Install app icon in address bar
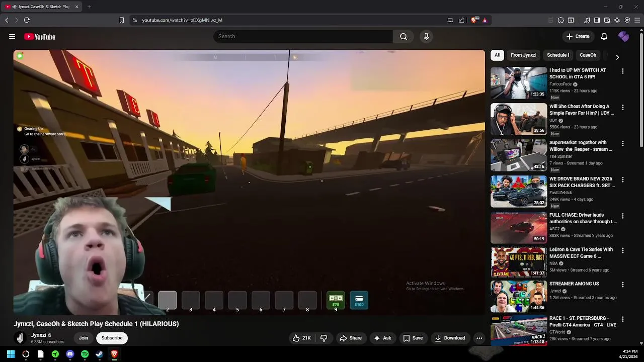This screenshot has height=362, width=644. 450,20
